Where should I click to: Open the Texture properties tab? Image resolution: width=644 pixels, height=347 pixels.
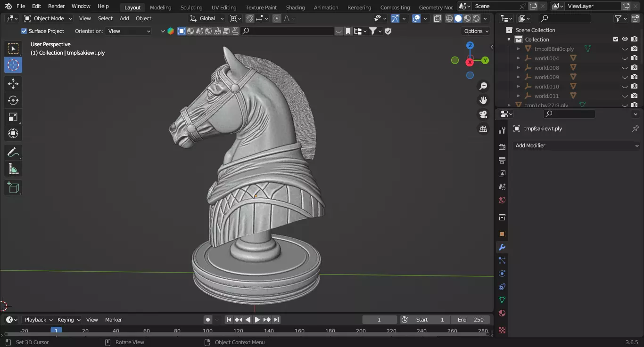pyautogui.click(x=502, y=330)
